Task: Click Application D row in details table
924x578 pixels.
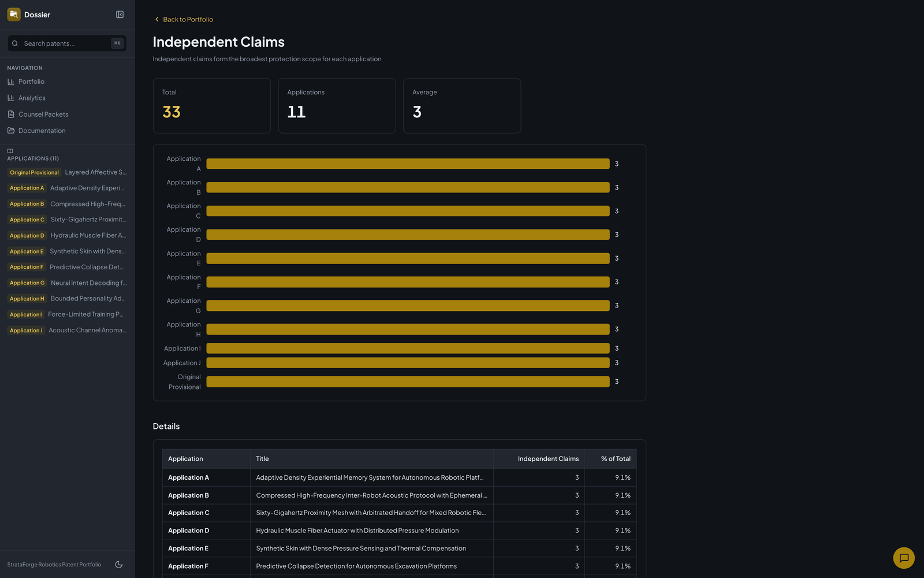Action: [x=399, y=531]
